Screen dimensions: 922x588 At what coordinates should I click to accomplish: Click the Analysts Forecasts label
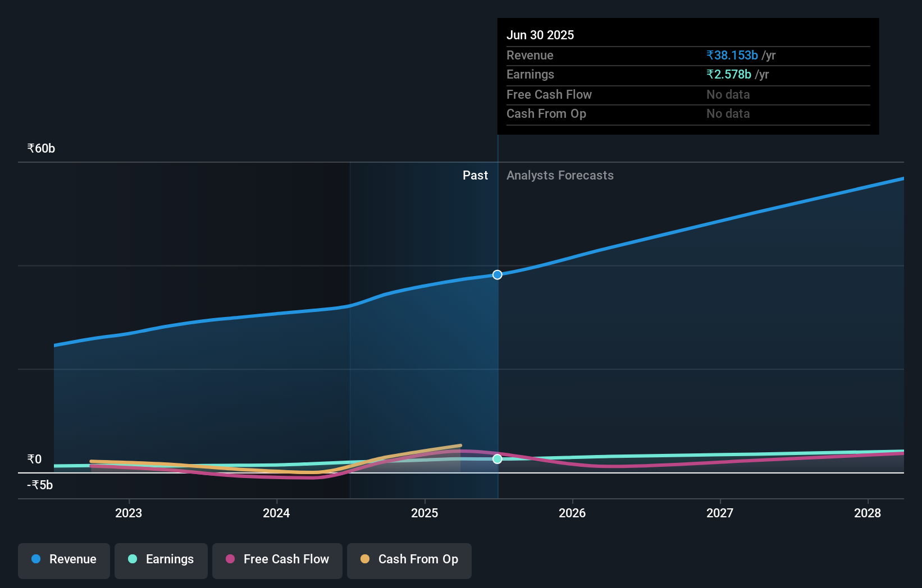coord(560,176)
